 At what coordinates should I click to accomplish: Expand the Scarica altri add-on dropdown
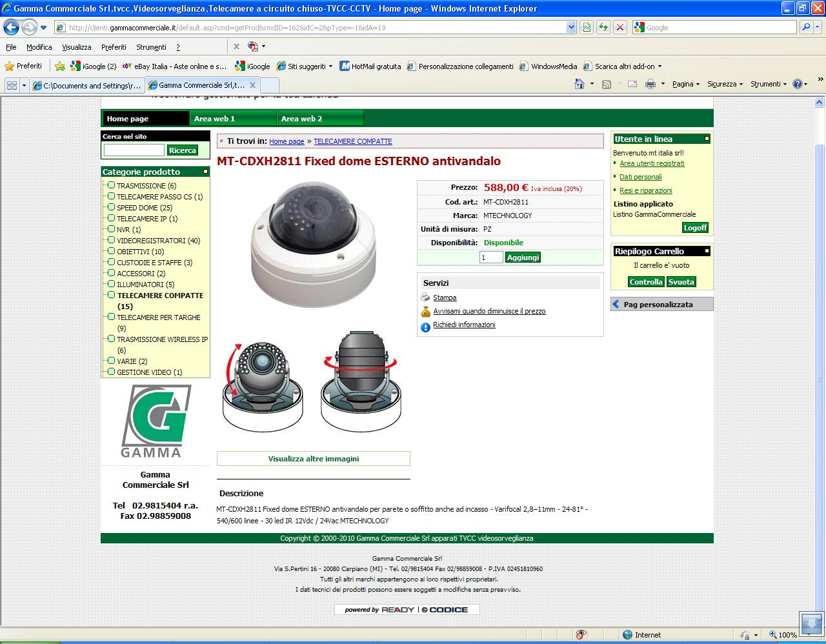coord(660,66)
